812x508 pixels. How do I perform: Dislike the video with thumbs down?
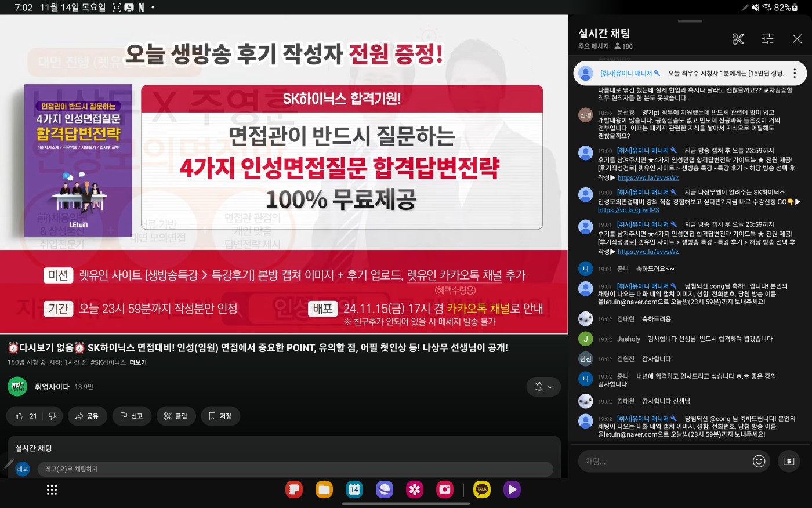[53, 416]
